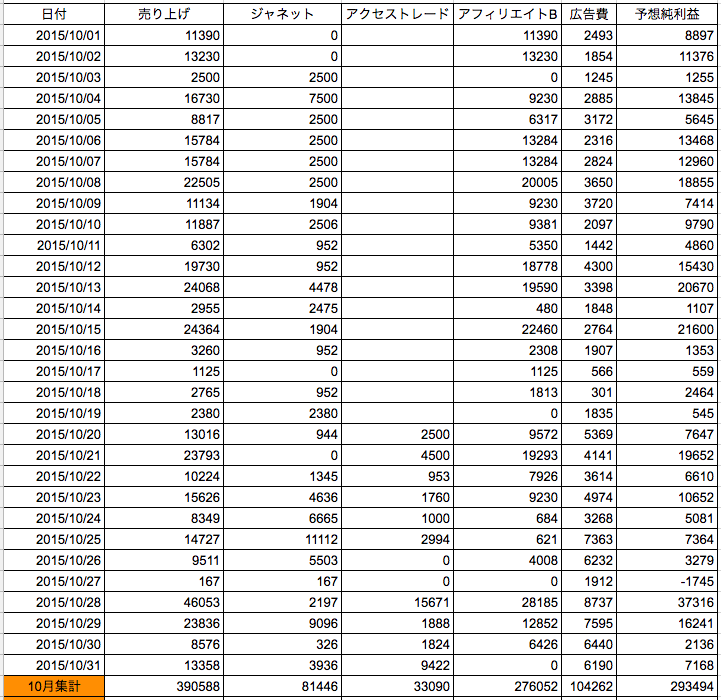The height and width of the screenshot is (700, 721).
Task: Select net profit total 293494
Action: tap(667, 687)
